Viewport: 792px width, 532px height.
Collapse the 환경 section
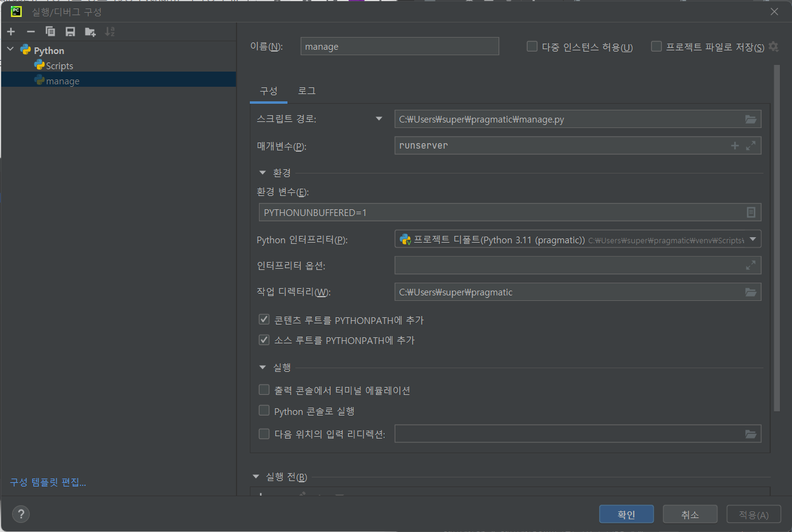point(263,173)
